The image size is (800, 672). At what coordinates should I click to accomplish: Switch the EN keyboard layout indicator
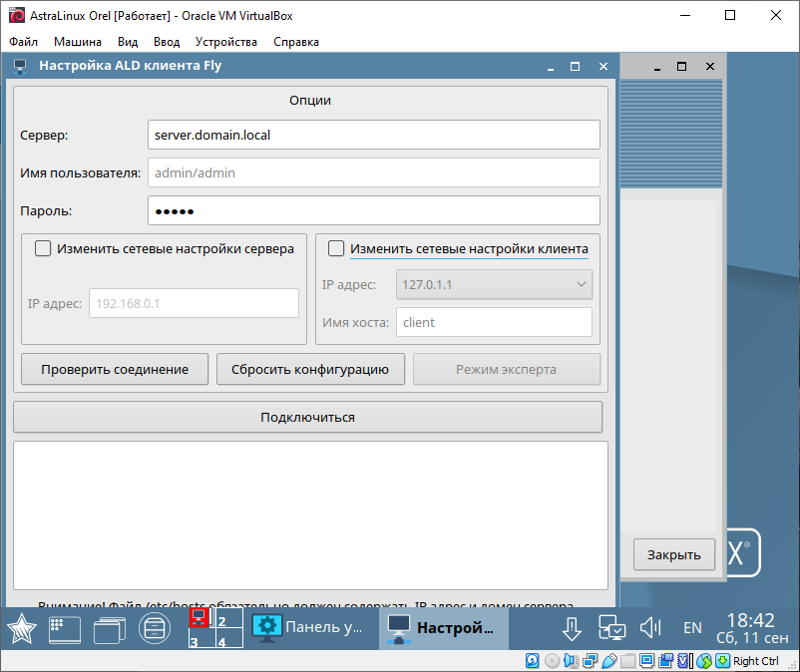(692, 628)
